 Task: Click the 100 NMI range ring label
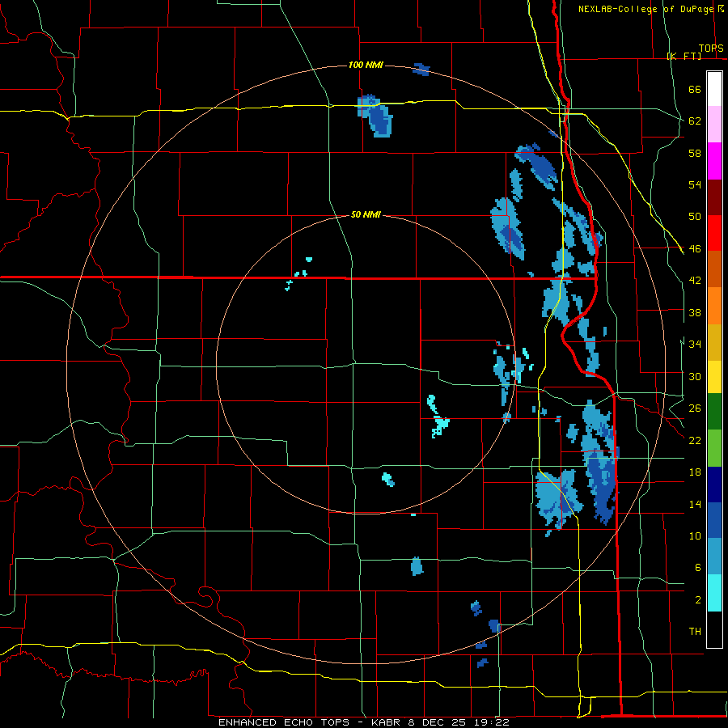click(x=366, y=65)
